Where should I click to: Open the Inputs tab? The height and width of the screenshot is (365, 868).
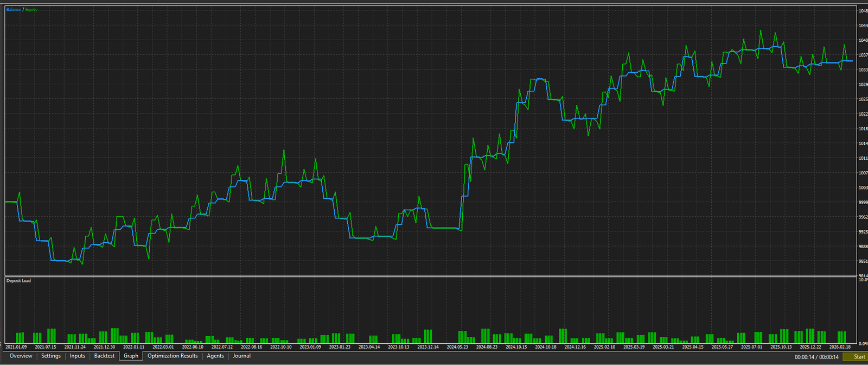click(78, 356)
